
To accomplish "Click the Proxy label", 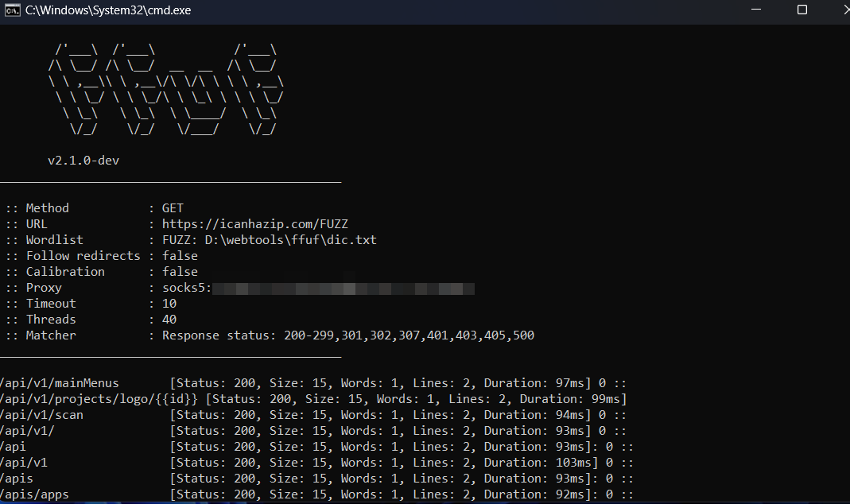I will pyautogui.click(x=44, y=288).
